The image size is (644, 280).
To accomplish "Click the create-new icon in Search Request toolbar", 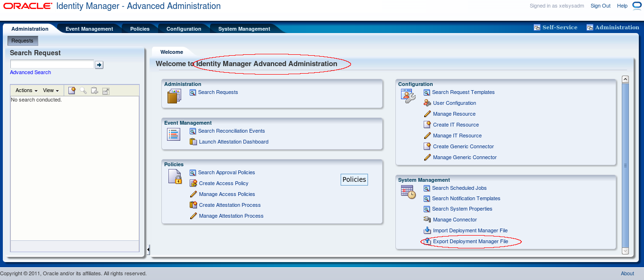I will pyautogui.click(x=72, y=90).
